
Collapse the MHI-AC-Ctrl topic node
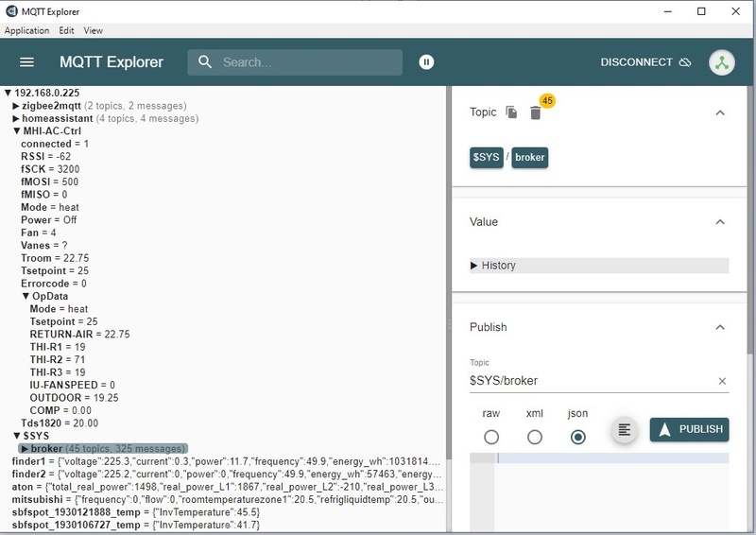17,130
